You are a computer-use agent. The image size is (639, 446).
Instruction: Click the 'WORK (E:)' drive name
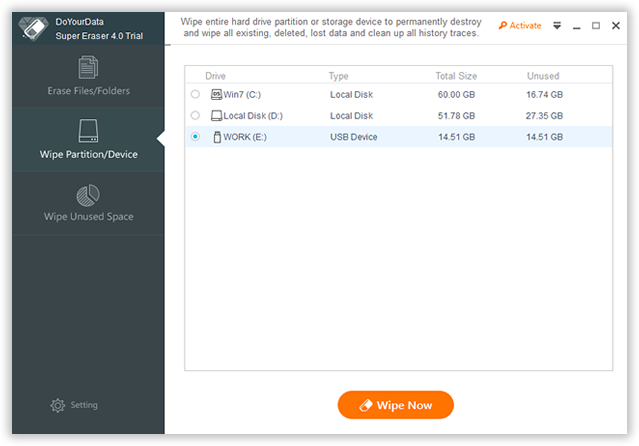(245, 137)
